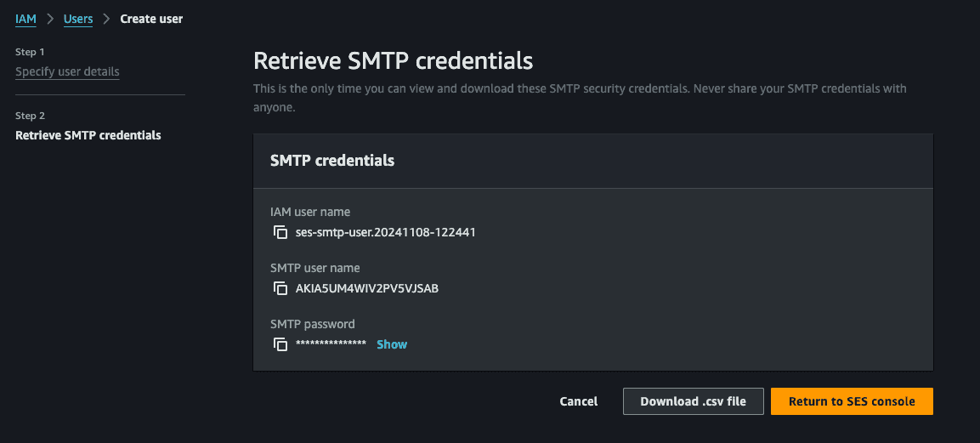Go to IAM in the breadcrumb
The width and height of the screenshot is (980, 443).
point(25,19)
